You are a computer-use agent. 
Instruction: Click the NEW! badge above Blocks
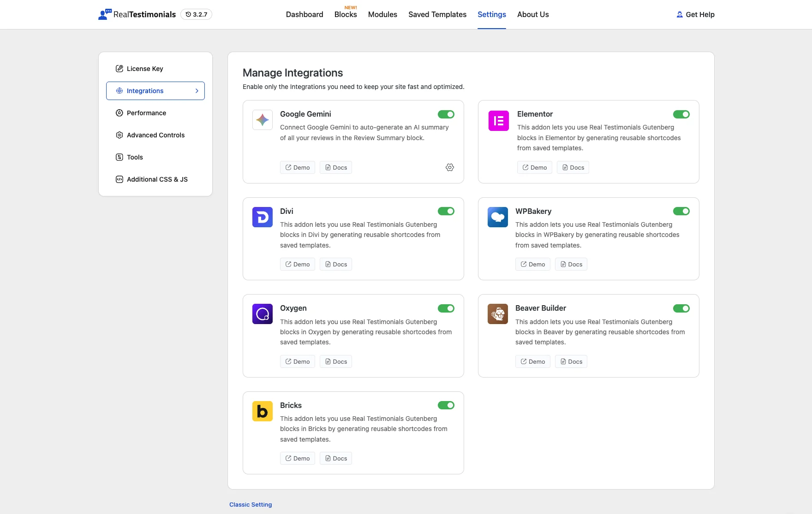click(x=351, y=7)
